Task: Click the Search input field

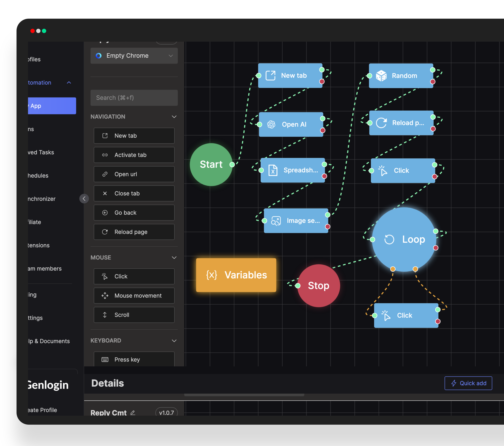Action: pos(134,98)
